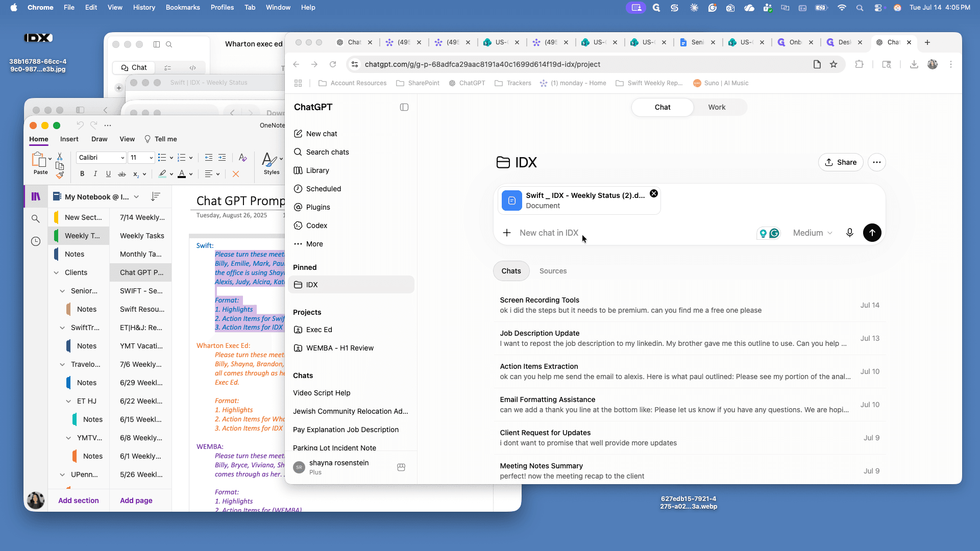Open the View tab in OneNote ribbon
Image resolution: width=980 pixels, height=551 pixels.
pos(127,139)
